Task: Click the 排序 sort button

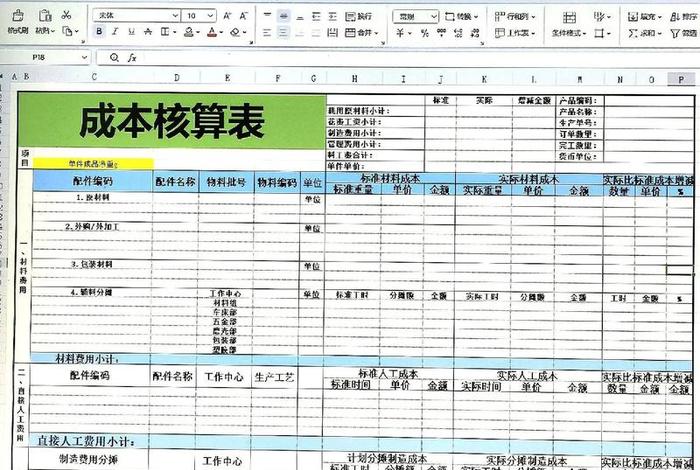Action: coord(683,17)
